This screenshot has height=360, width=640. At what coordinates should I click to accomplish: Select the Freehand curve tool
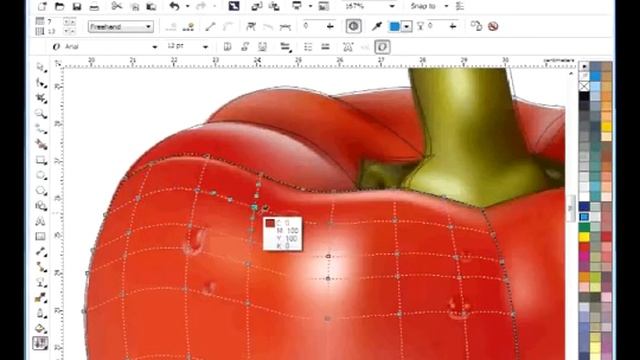(41, 129)
